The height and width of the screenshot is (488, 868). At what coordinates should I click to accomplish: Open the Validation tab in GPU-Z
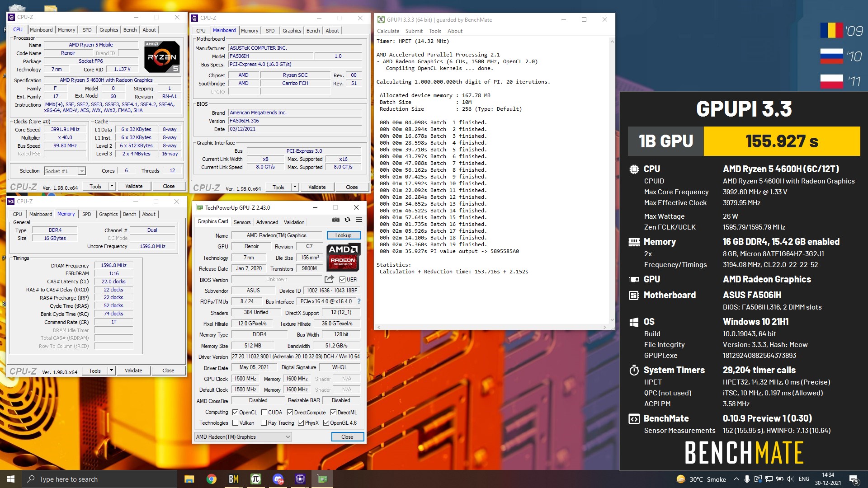pos(294,222)
